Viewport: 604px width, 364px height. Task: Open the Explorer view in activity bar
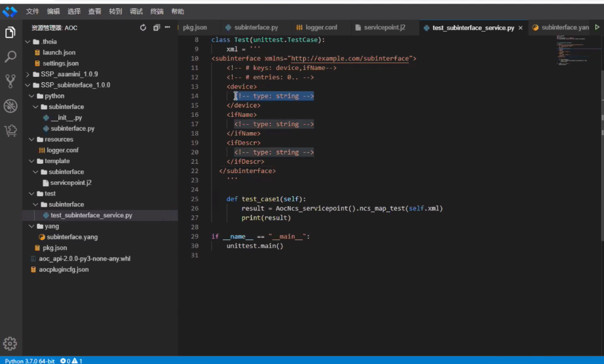pyautogui.click(x=10, y=33)
